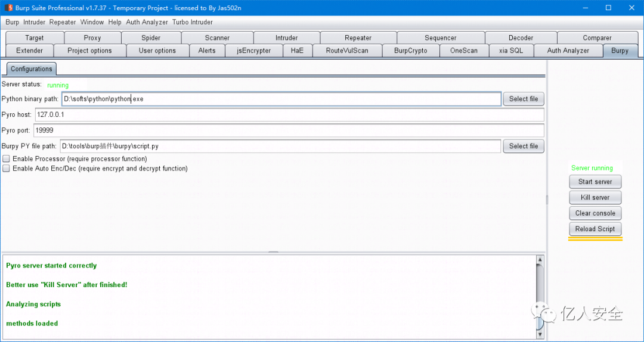
Task: Click the Kill server button
Action: click(x=595, y=197)
